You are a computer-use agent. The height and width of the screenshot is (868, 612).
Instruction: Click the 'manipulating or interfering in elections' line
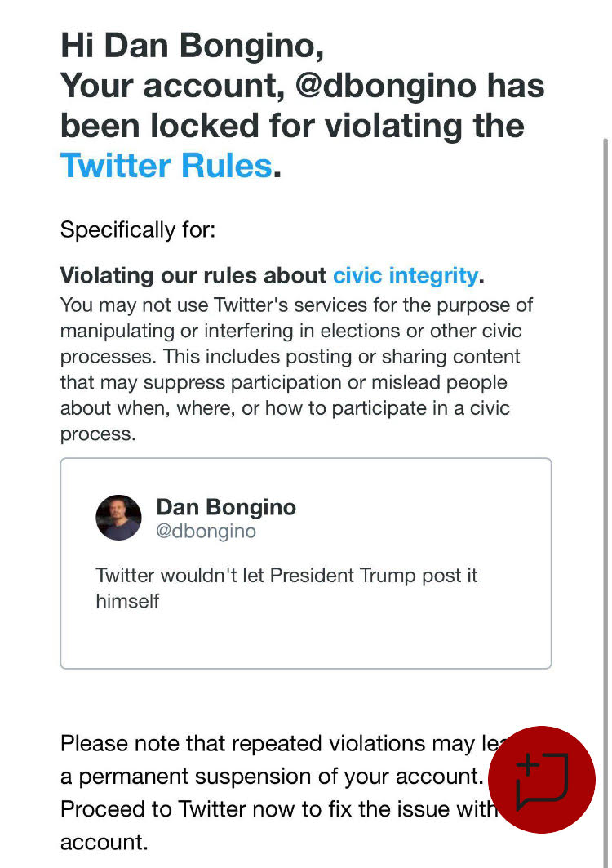[x=291, y=331]
